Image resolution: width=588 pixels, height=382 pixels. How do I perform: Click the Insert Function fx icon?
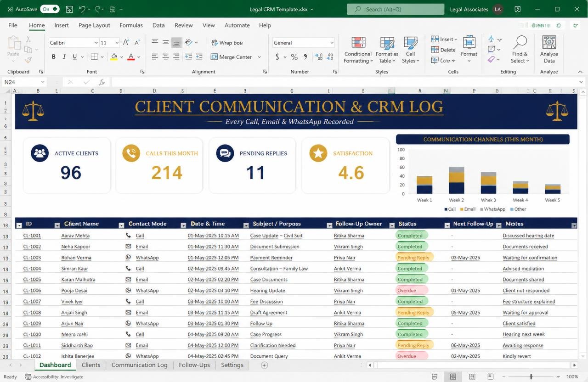coord(102,82)
